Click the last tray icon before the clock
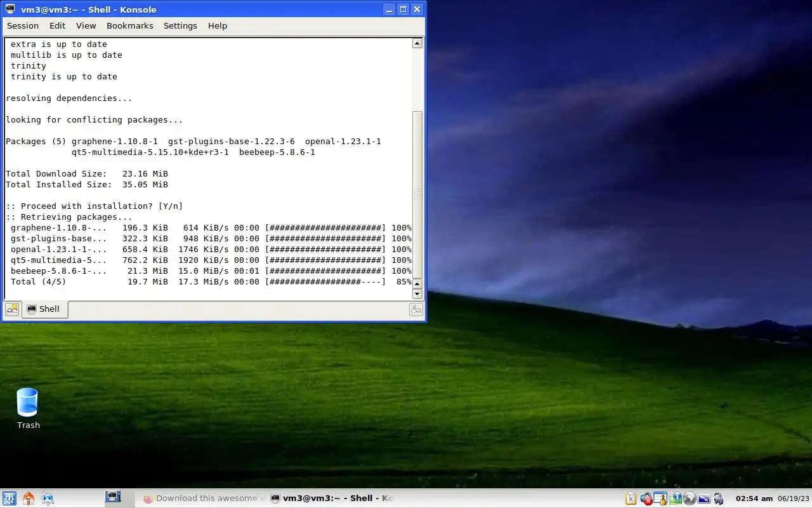Image resolution: width=812 pixels, height=508 pixels. pyautogui.click(x=718, y=498)
